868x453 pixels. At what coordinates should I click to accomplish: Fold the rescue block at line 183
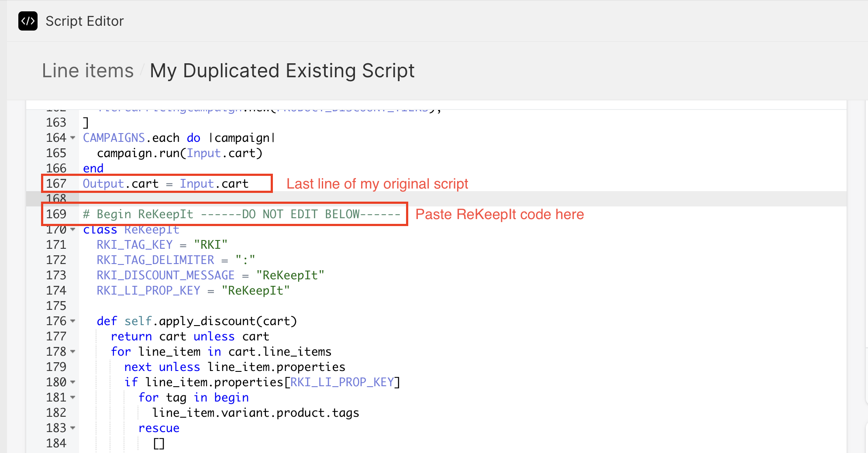click(x=73, y=428)
